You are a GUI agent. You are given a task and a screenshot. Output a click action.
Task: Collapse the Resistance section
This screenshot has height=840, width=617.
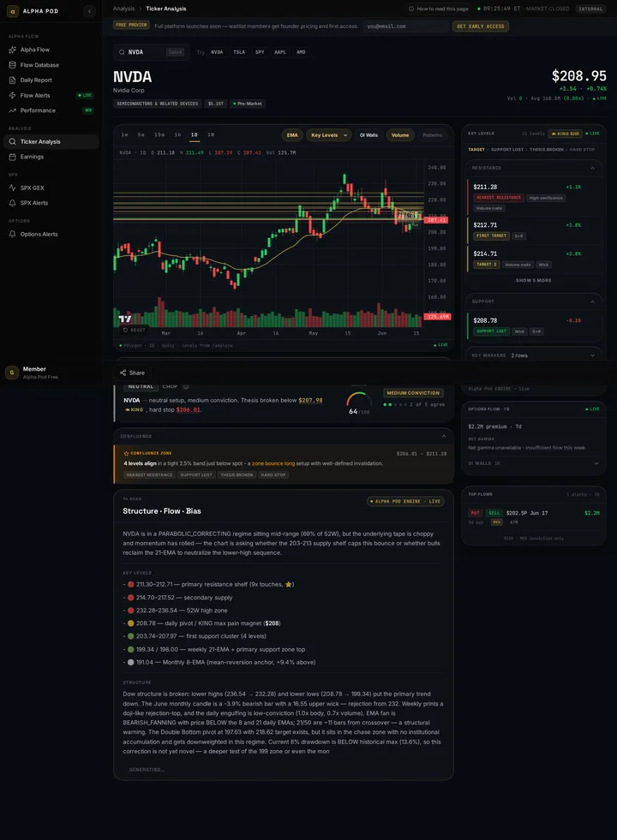click(x=592, y=168)
